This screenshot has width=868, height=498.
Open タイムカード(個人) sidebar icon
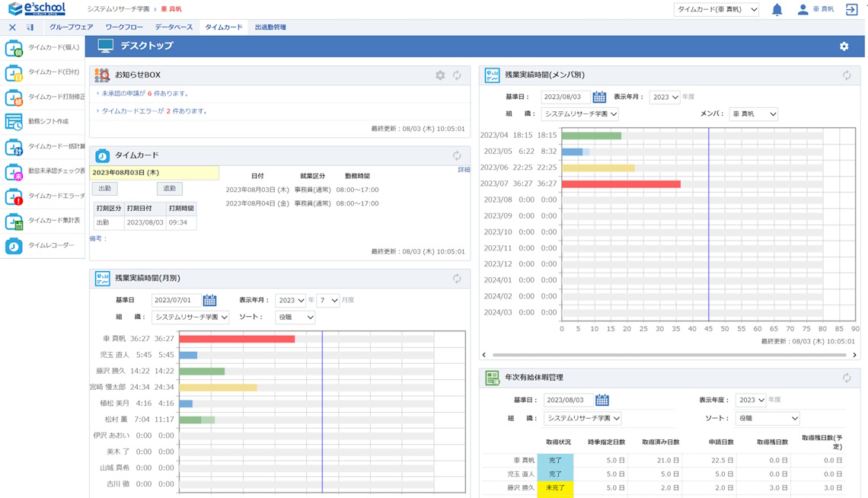14,48
